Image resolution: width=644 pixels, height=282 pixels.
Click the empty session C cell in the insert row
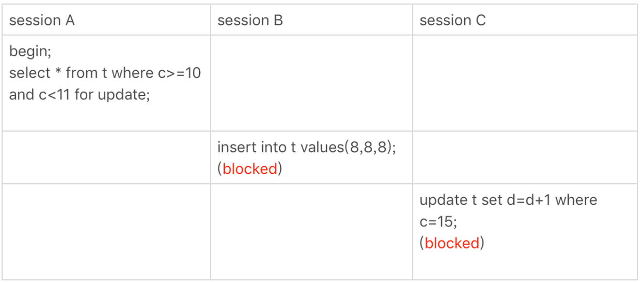tap(525, 157)
